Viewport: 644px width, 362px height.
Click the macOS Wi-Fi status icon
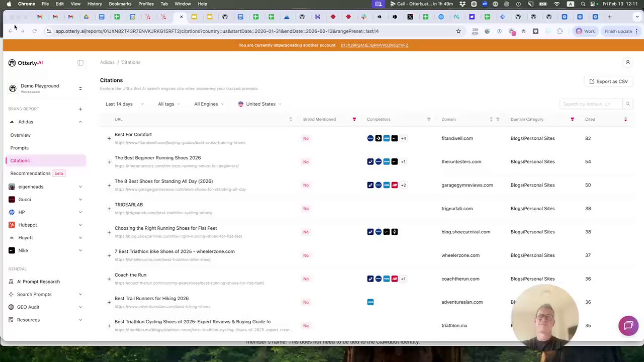556,4
